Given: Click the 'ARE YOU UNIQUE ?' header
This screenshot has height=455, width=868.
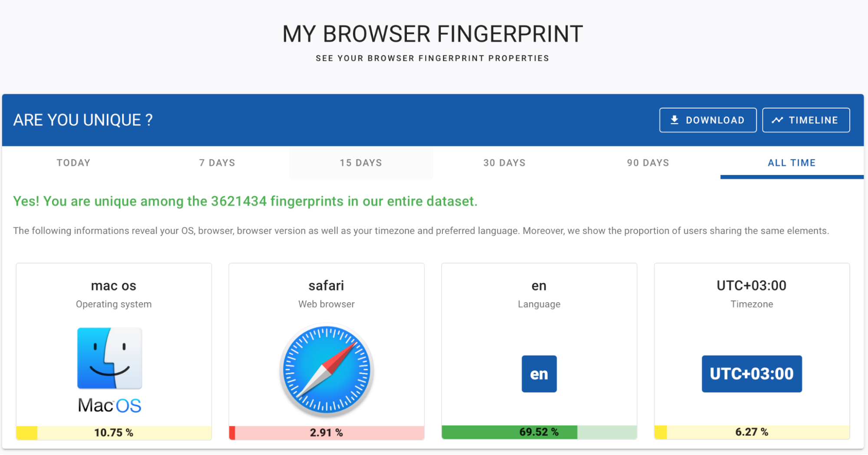Looking at the screenshot, I should (x=83, y=120).
